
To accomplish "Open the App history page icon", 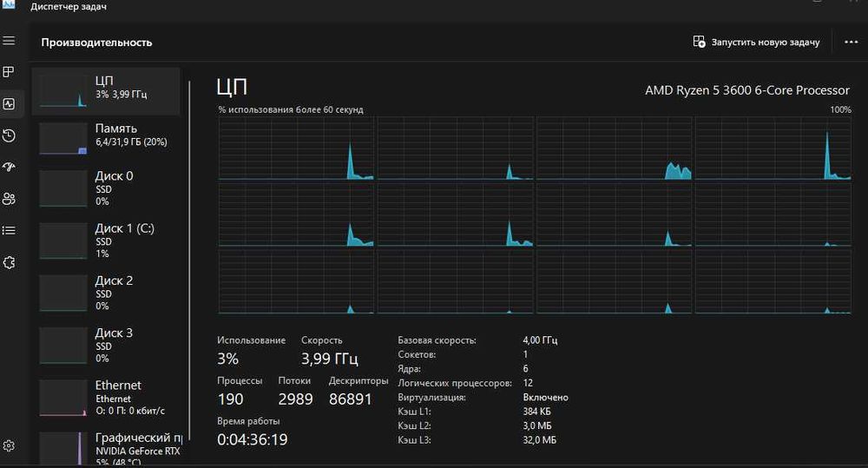I will (9, 135).
